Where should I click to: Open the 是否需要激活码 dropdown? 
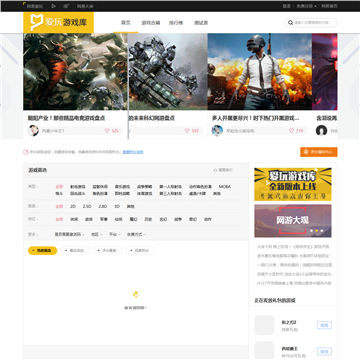pos(69,234)
